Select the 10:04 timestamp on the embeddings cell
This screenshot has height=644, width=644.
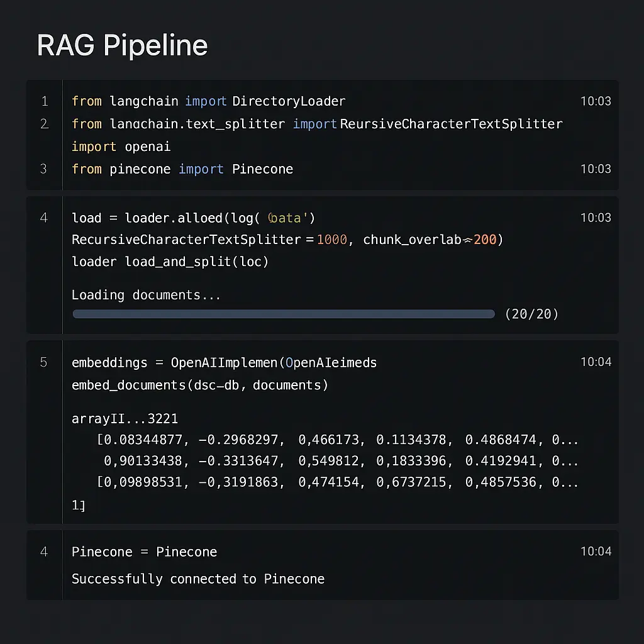pos(596,363)
